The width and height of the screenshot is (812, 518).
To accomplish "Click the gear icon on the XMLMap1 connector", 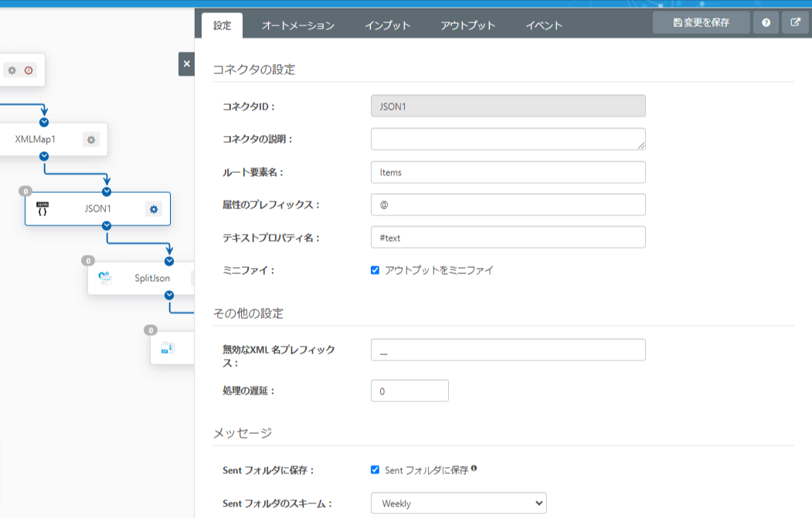I will coord(91,140).
